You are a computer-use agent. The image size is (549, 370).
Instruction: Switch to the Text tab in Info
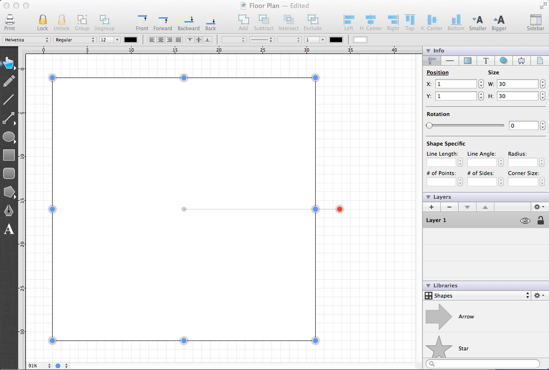pos(486,61)
